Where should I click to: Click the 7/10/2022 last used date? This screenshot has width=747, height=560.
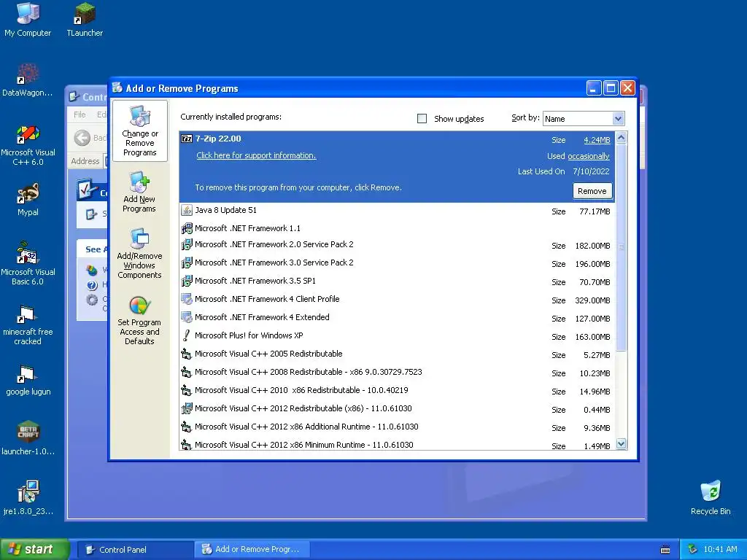click(x=591, y=171)
